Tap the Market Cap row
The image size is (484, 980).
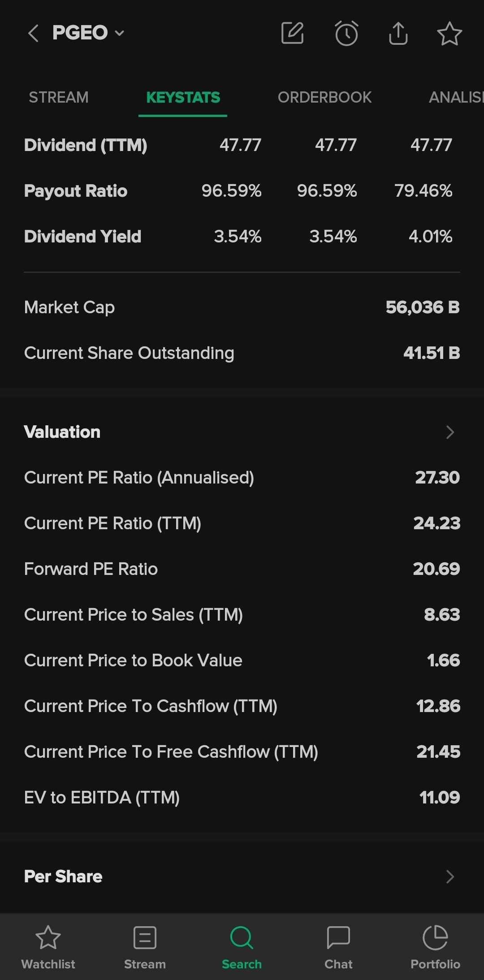(x=242, y=307)
